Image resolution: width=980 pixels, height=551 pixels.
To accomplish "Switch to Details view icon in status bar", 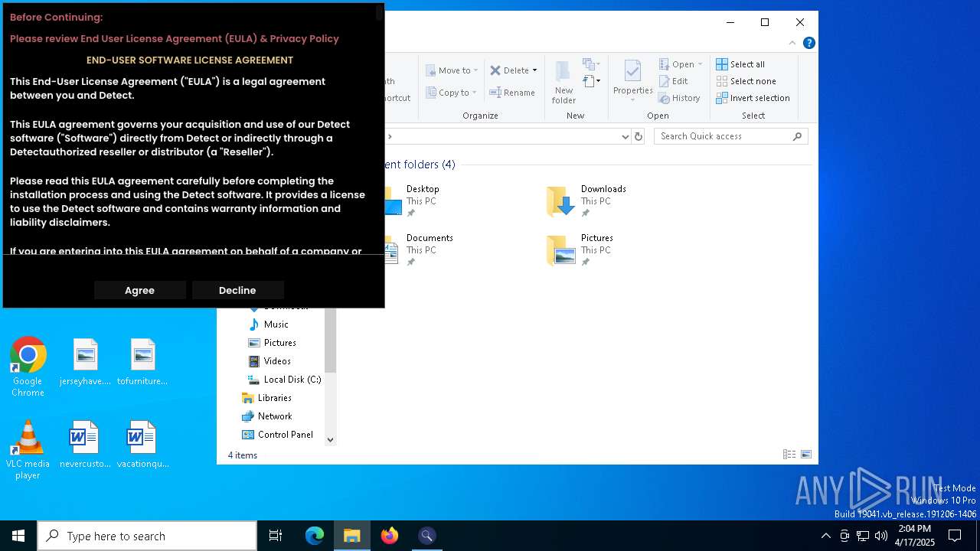I will pyautogui.click(x=789, y=455).
